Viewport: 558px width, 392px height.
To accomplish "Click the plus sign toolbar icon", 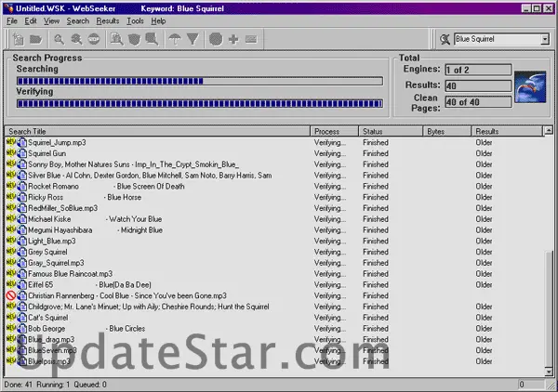I will click(x=233, y=39).
